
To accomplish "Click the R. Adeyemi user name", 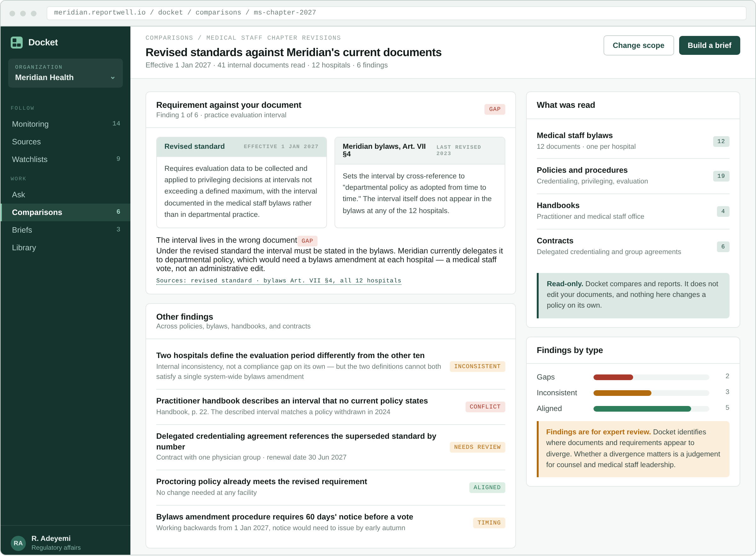I will (x=51, y=538).
